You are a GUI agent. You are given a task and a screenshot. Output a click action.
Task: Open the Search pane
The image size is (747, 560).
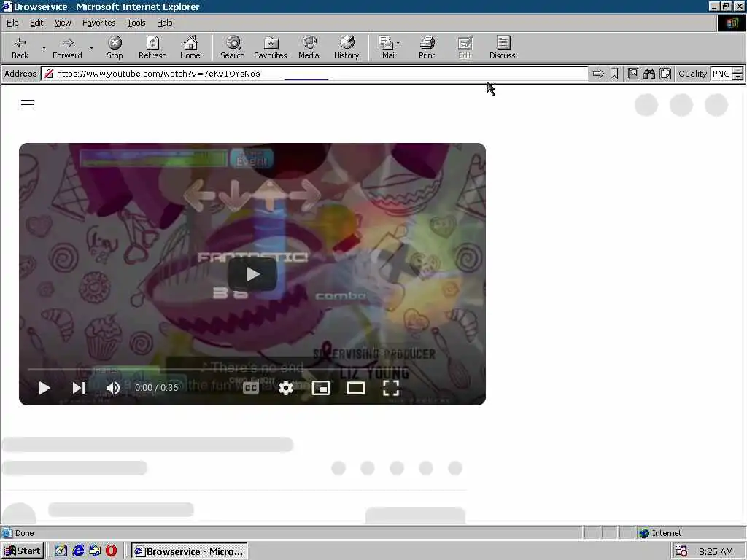(233, 48)
